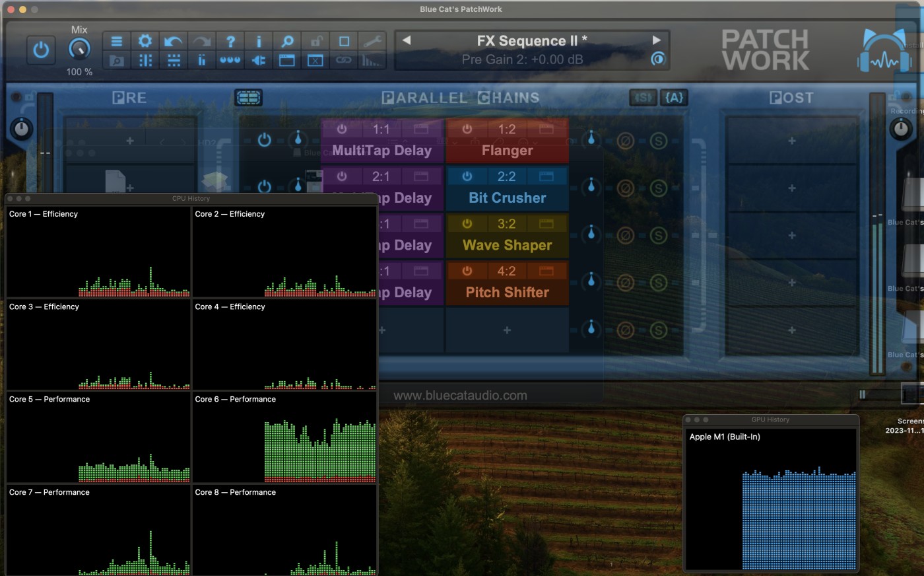Open the manual question mark icon
The width and height of the screenshot is (924, 576).
230,41
